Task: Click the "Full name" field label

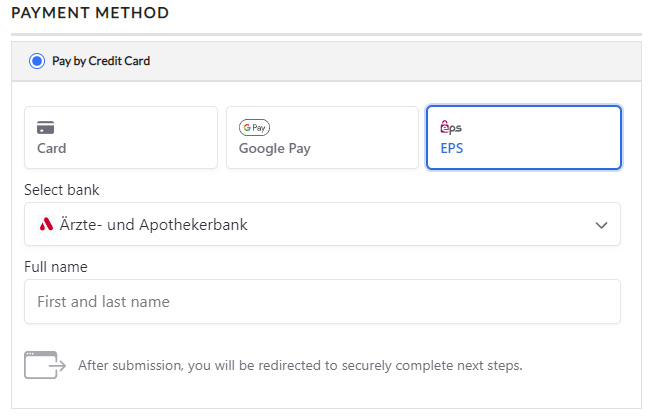Action: [x=56, y=267]
